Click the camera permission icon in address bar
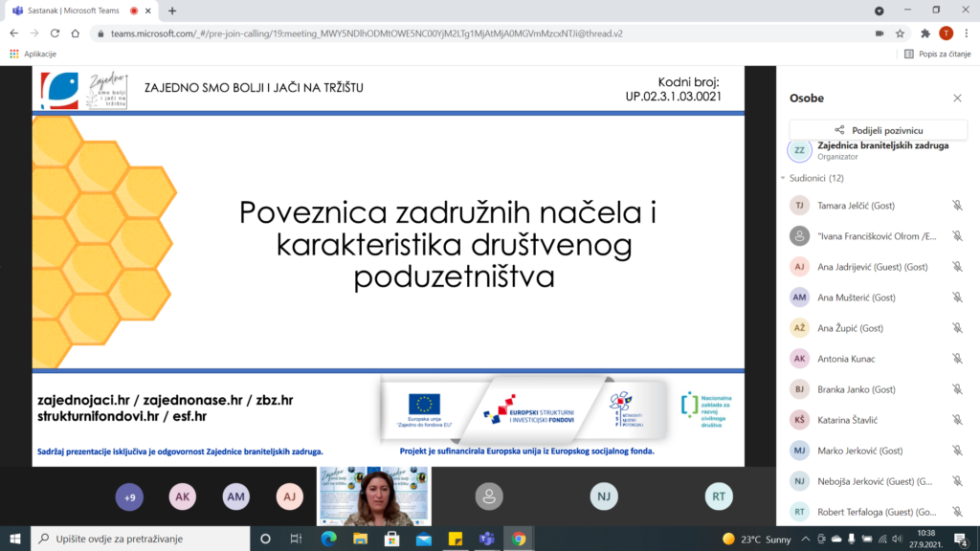 pyautogui.click(x=879, y=33)
